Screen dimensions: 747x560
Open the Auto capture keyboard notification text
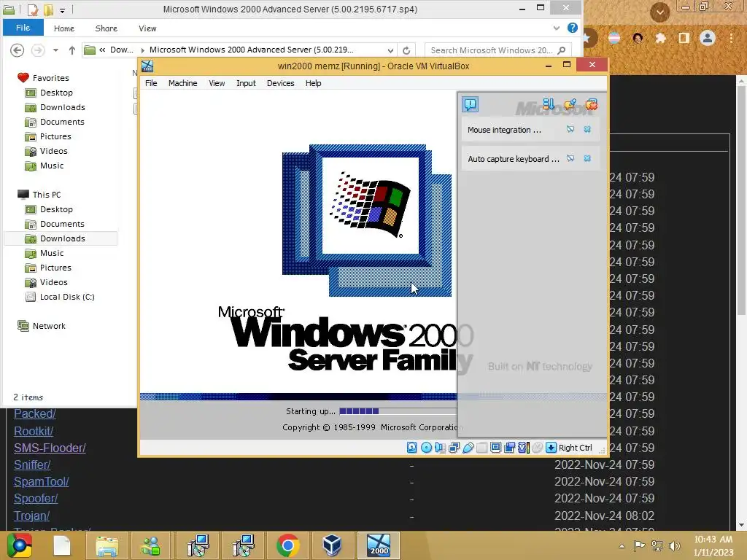[x=513, y=158]
